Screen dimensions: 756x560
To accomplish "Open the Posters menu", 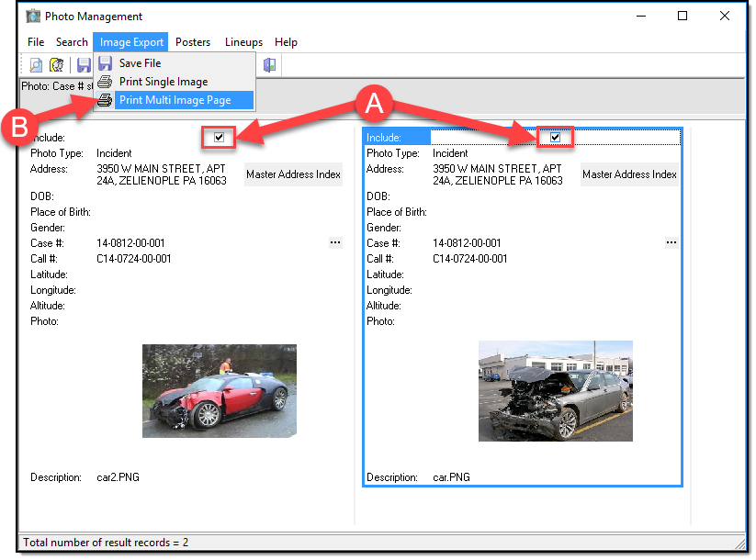I will pyautogui.click(x=193, y=42).
